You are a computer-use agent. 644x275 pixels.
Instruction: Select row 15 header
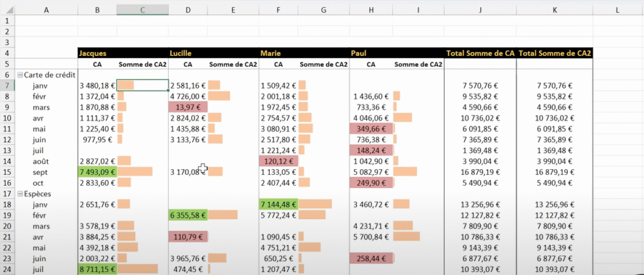7,172
